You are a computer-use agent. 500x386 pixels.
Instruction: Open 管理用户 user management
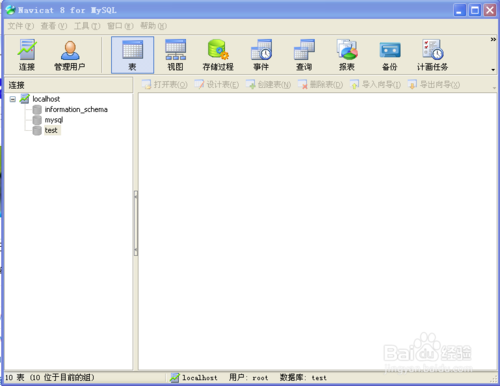[70, 55]
